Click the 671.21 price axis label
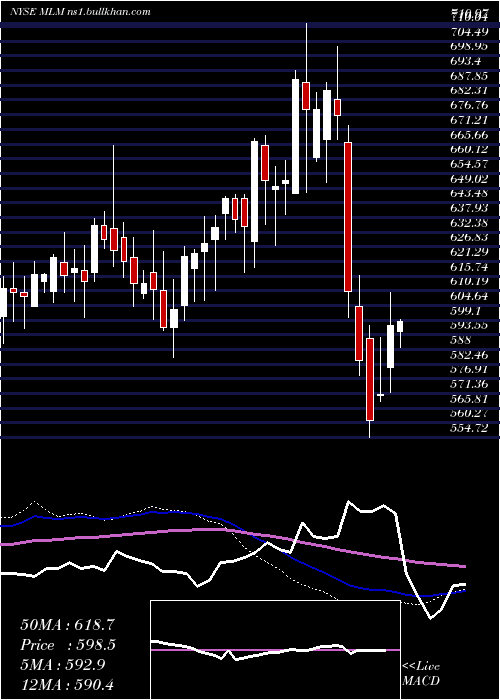The image size is (500, 700). click(470, 120)
